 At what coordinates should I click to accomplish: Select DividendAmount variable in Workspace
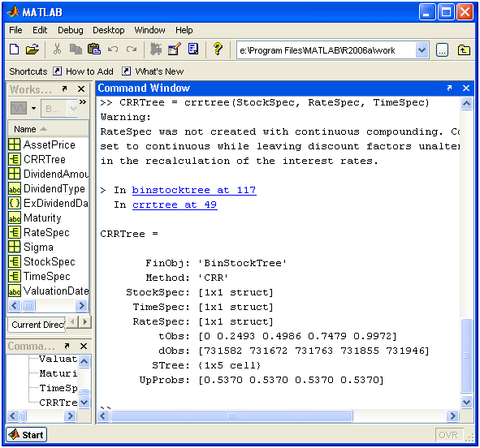point(49,174)
